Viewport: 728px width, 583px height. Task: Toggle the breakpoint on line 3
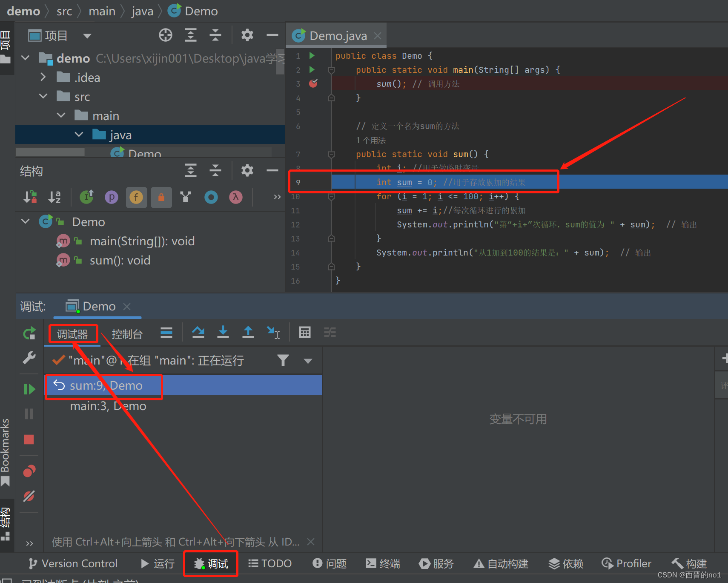click(313, 83)
